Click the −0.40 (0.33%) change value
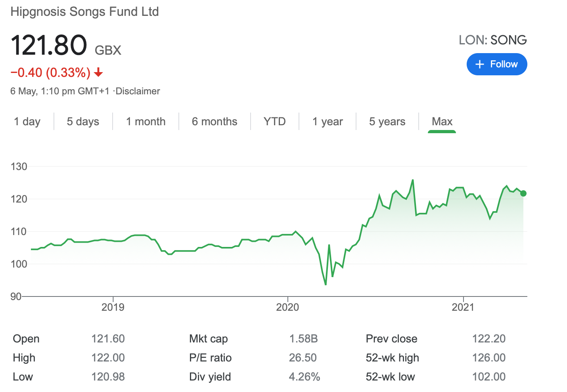 tap(50, 73)
